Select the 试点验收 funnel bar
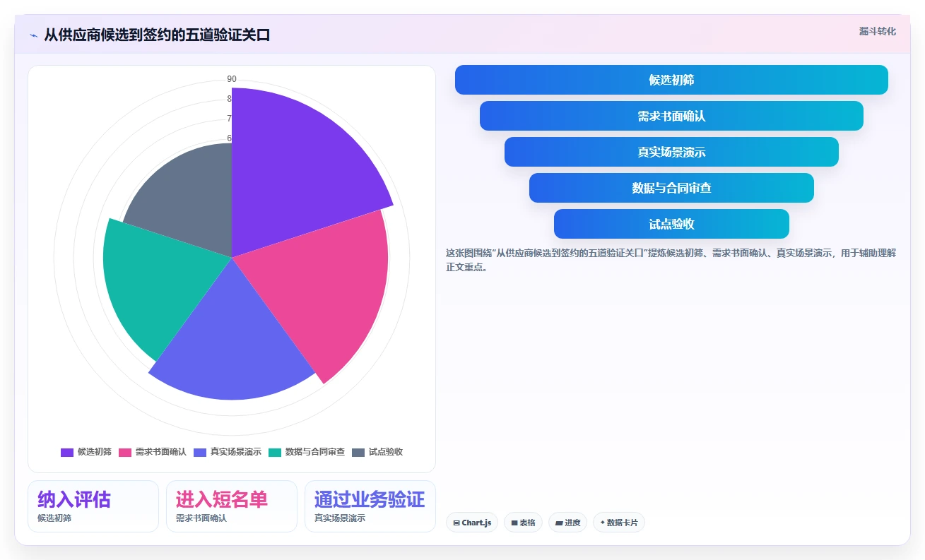 pos(671,224)
